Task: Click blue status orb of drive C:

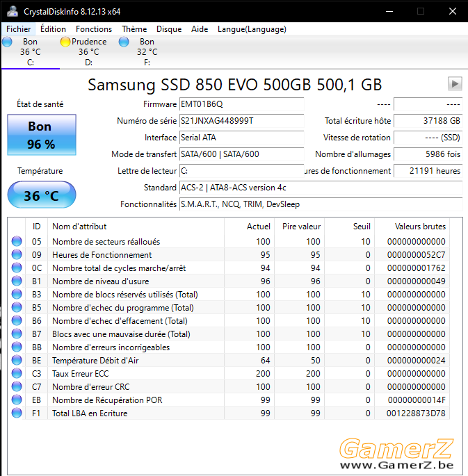Action: point(7,42)
